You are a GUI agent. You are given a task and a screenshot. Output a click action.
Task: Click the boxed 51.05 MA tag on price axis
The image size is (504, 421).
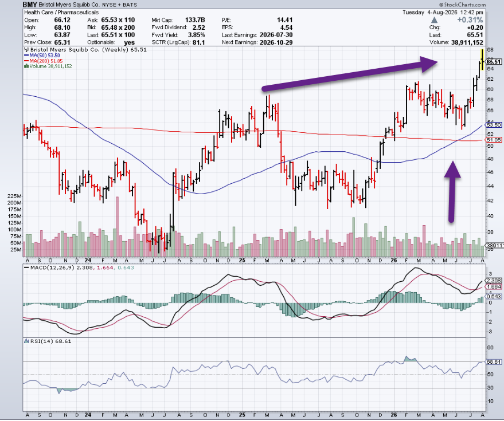coord(494,140)
